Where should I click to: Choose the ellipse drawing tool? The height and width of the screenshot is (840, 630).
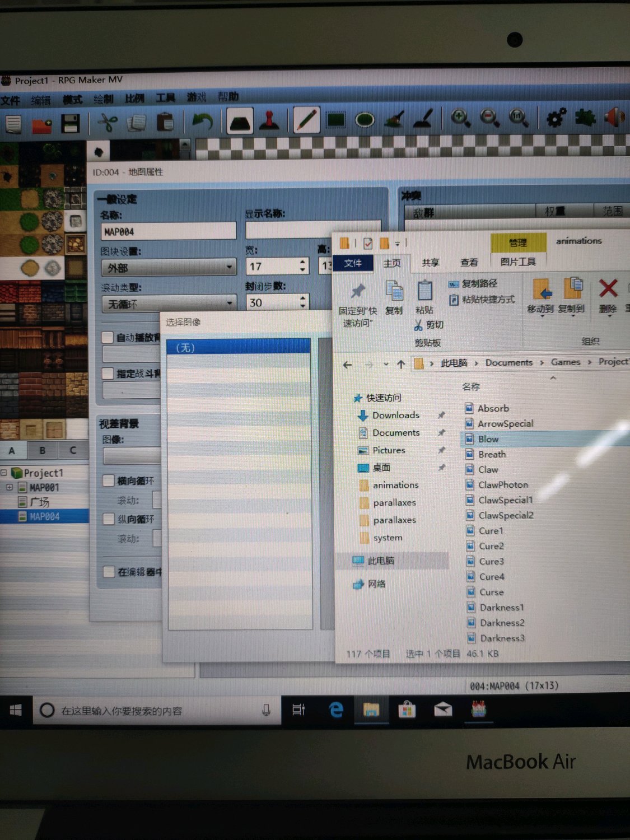click(x=365, y=120)
